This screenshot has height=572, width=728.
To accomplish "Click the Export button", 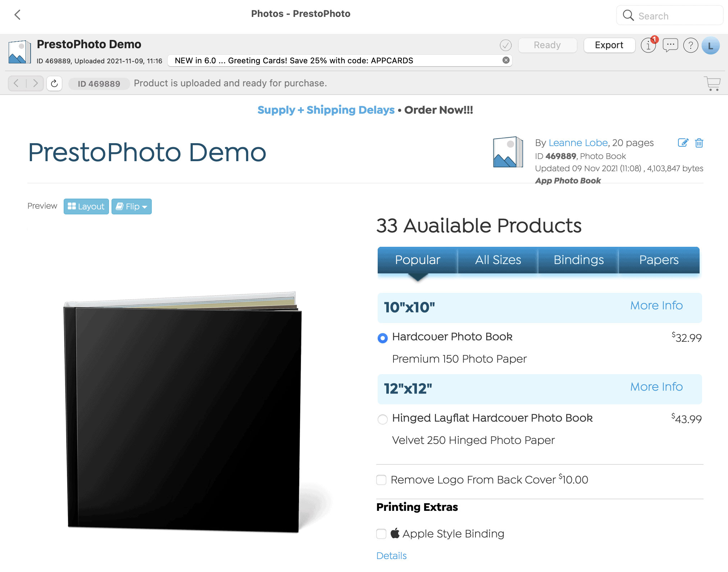I will [x=609, y=45].
